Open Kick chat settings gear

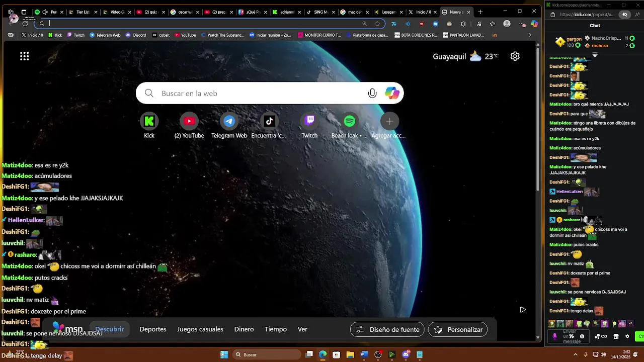pos(627,336)
